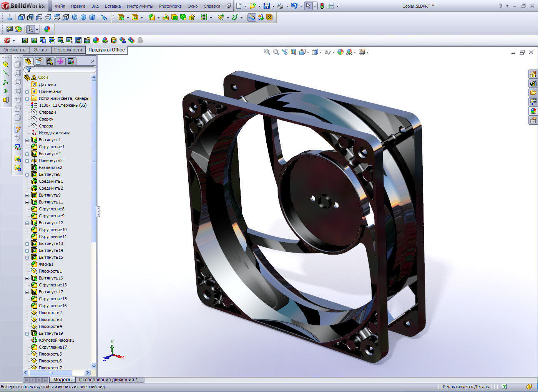Viewport: 538px width, 392px height.
Task: Click the feature tree filter field
Action: (60, 69)
